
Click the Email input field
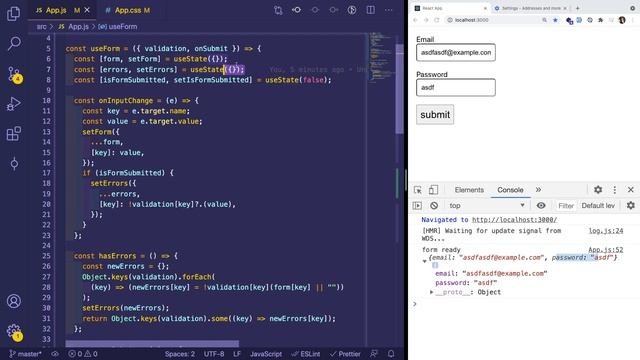(456, 52)
